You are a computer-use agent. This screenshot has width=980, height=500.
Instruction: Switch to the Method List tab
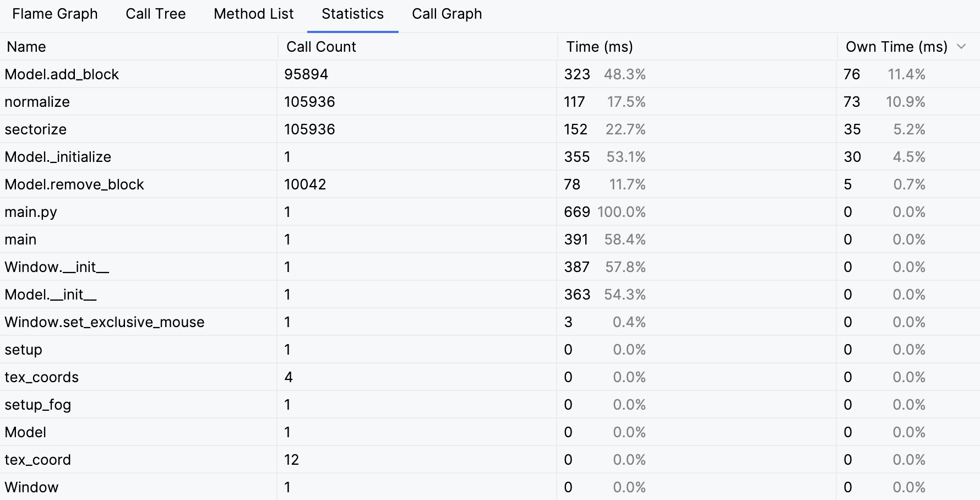pos(253,14)
